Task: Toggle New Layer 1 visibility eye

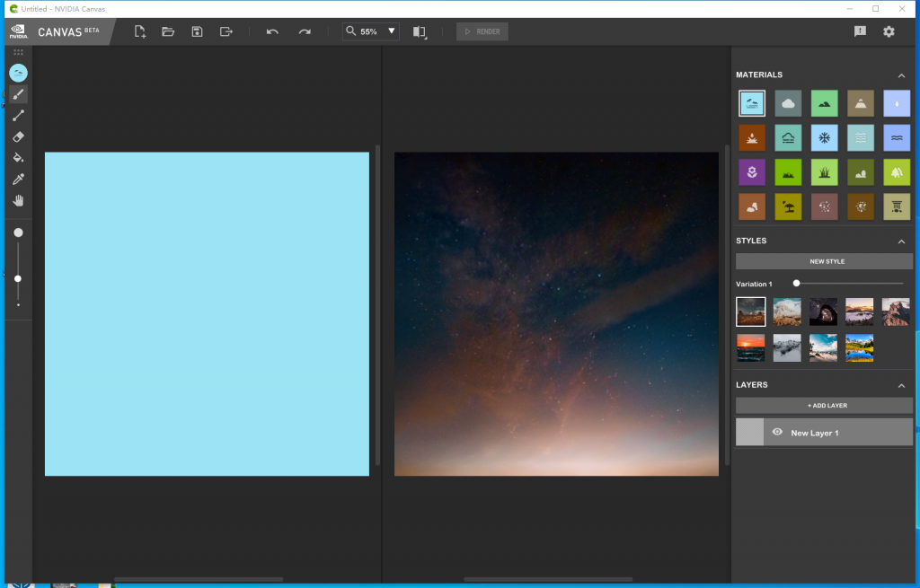Action: coord(777,432)
